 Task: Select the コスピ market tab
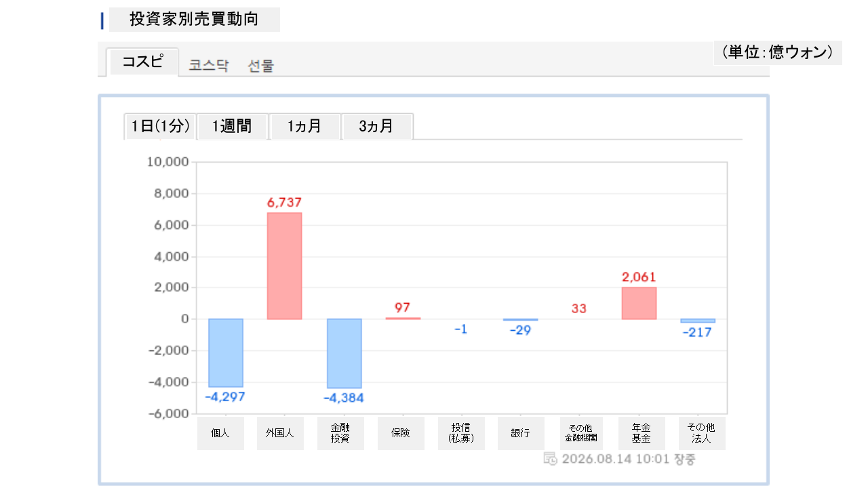tap(143, 62)
